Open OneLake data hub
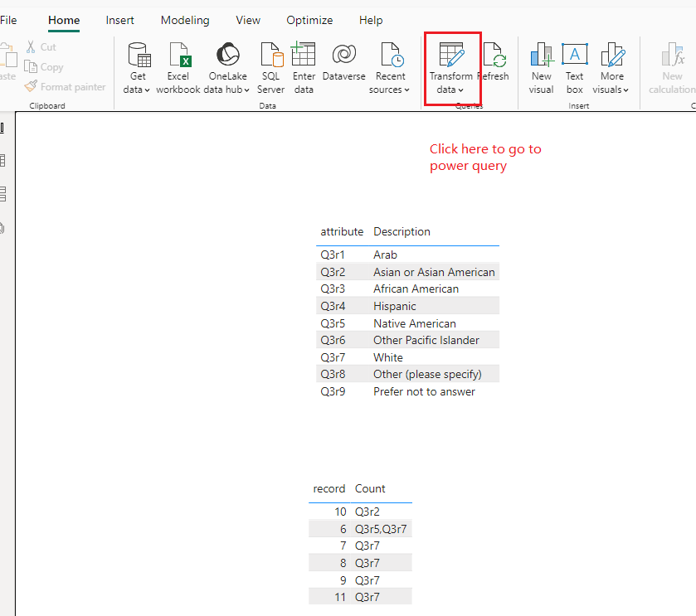This screenshot has height=616, width=696. tap(226, 68)
